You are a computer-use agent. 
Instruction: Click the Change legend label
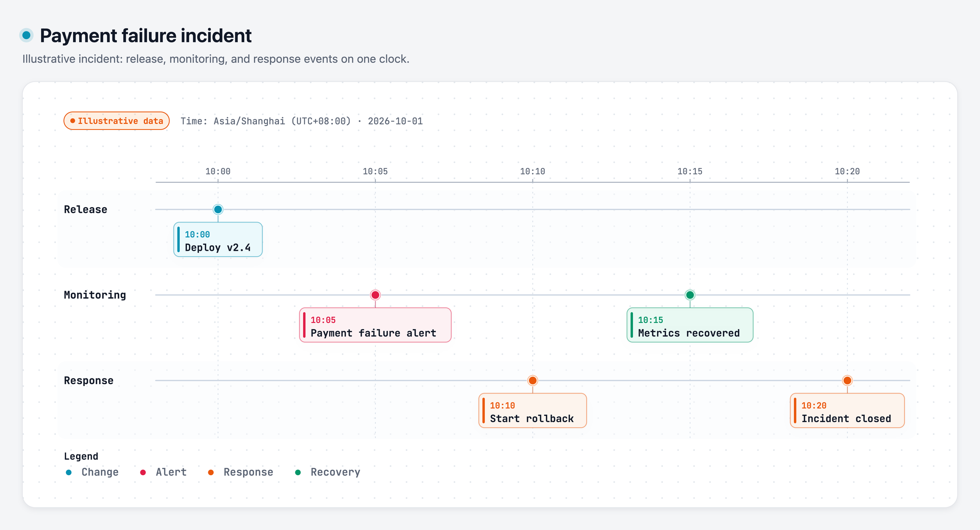(100, 472)
